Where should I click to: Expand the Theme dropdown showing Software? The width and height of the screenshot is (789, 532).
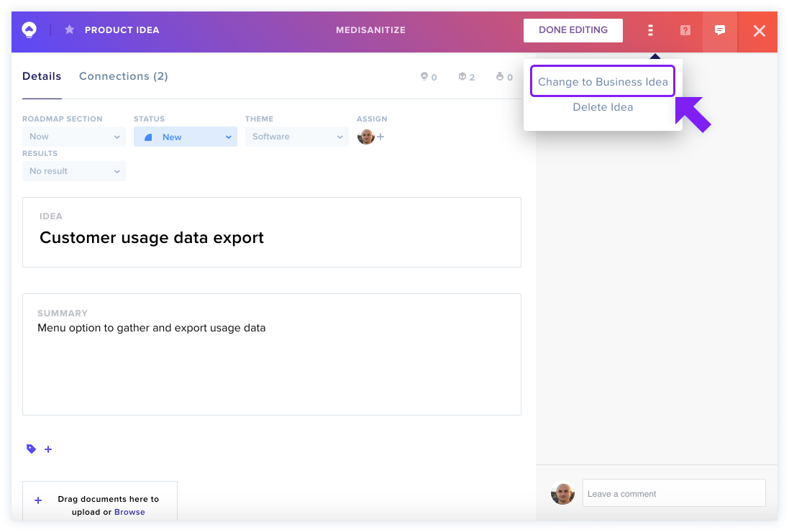tap(297, 137)
